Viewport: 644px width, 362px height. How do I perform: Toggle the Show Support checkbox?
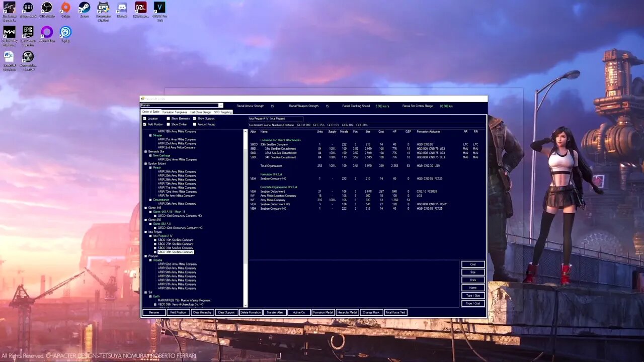pos(195,119)
